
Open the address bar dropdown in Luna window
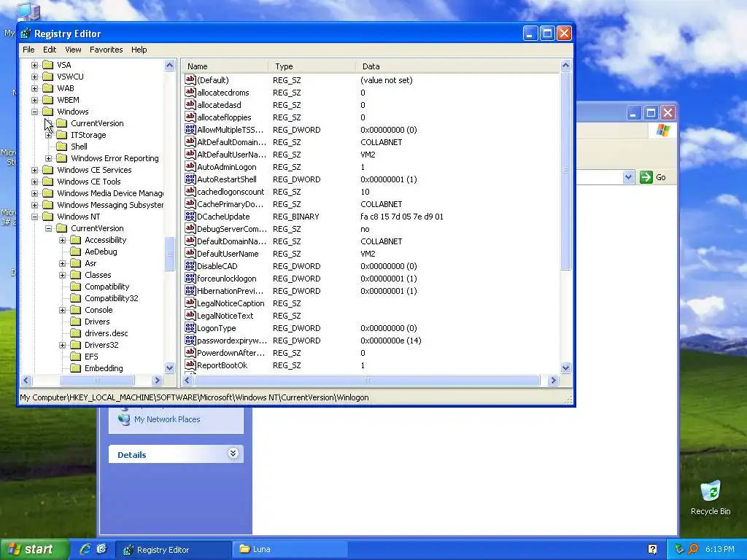coord(628,177)
